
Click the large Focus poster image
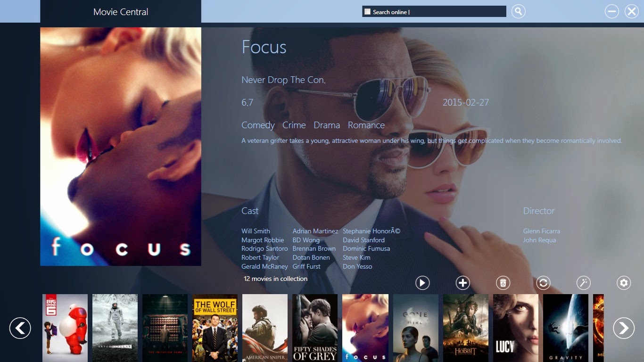[x=121, y=147]
